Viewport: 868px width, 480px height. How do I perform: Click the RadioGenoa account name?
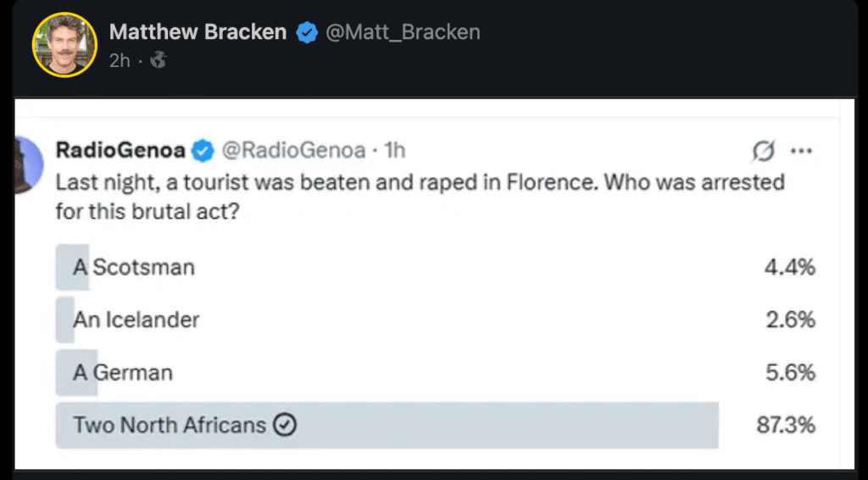pos(120,150)
